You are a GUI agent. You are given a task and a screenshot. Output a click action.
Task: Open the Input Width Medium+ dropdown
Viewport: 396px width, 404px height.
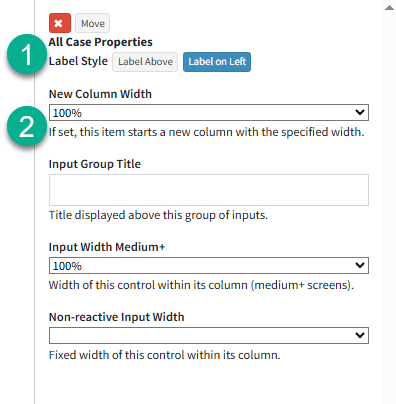[x=209, y=265]
